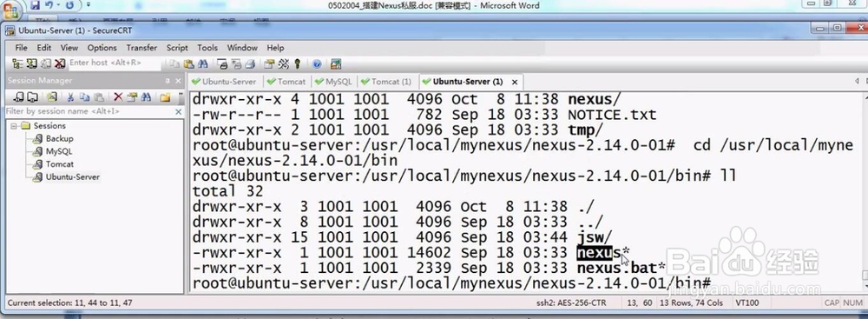Screen dimensions: 868x319
Task: Click the Word Save icon in quick access
Action: 36,5
